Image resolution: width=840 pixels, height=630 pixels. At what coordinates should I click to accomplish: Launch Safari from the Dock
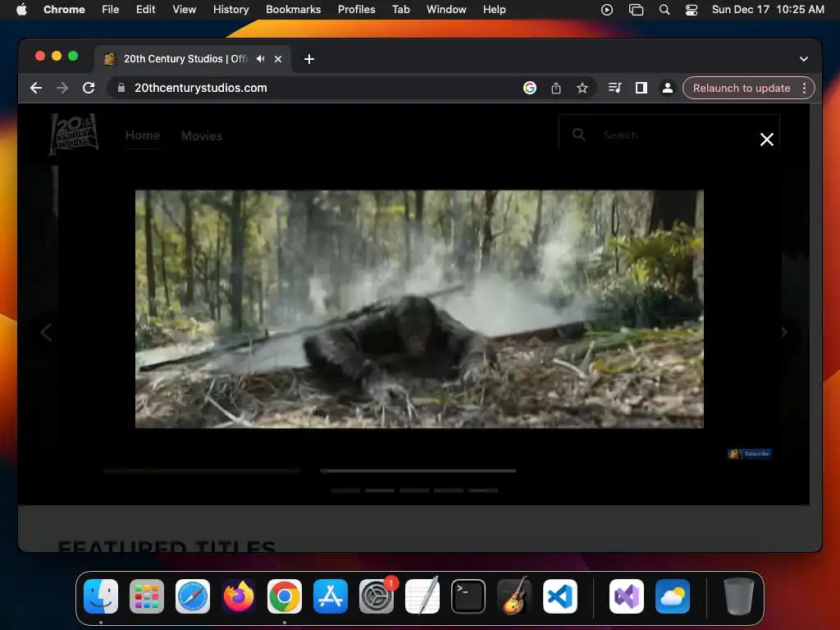coord(193,596)
